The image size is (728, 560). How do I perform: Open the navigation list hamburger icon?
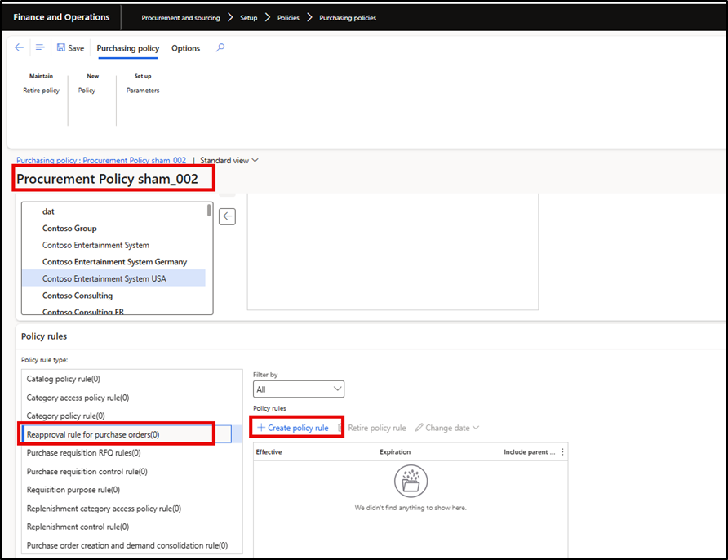point(40,48)
